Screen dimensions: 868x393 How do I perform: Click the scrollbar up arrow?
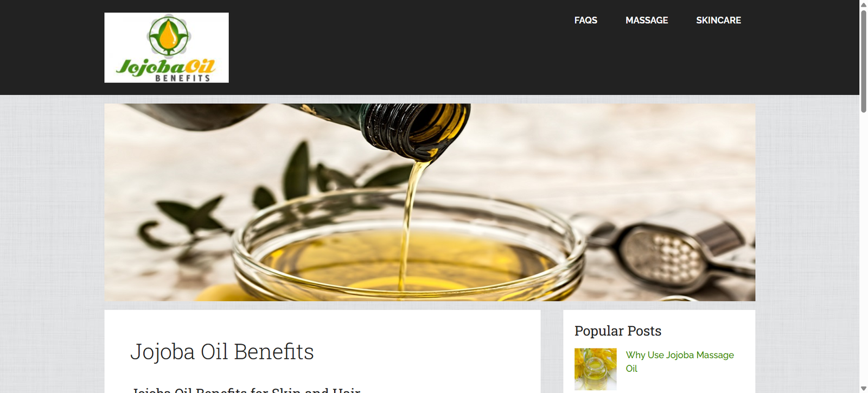(864, 4)
